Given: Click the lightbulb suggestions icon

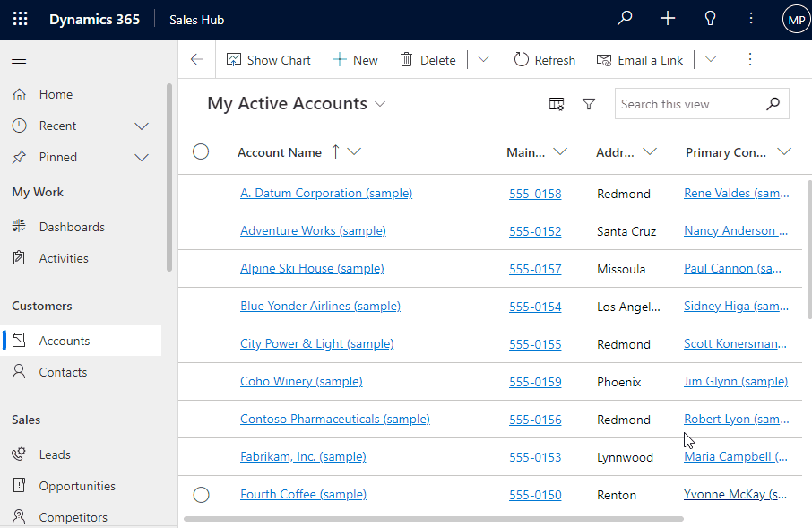Looking at the screenshot, I should (x=710, y=19).
